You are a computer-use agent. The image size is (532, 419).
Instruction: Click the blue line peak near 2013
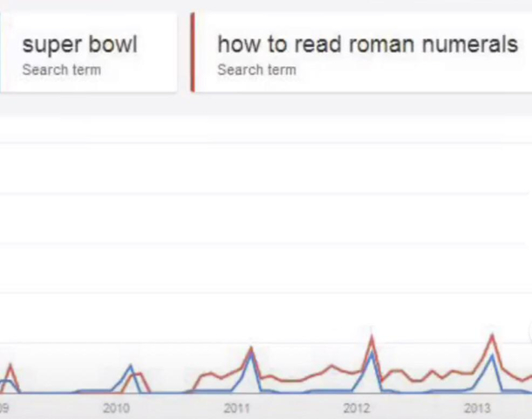tap(492, 355)
